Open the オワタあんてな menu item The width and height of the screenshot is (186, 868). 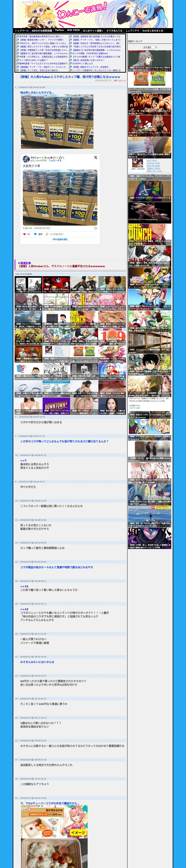click(x=114, y=30)
